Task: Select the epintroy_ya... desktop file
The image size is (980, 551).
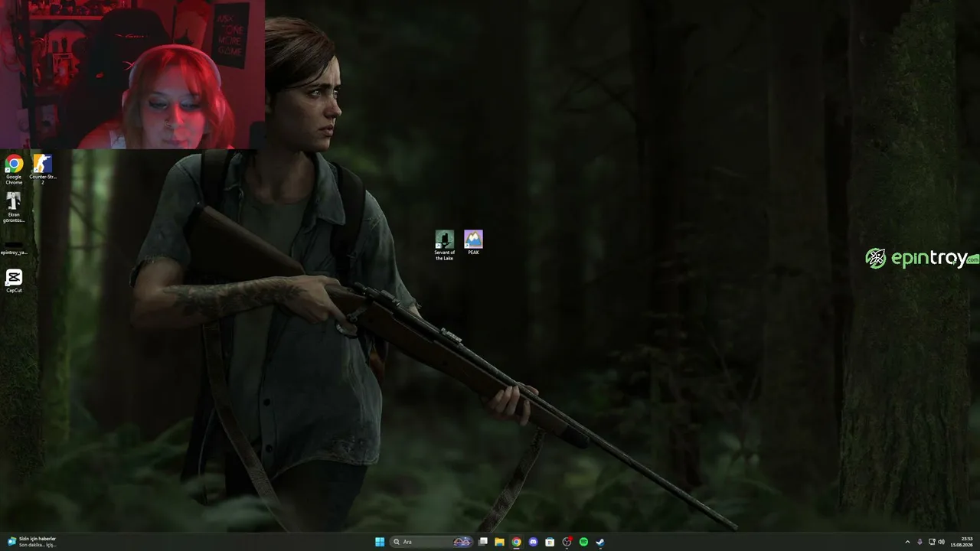Action: (x=14, y=247)
